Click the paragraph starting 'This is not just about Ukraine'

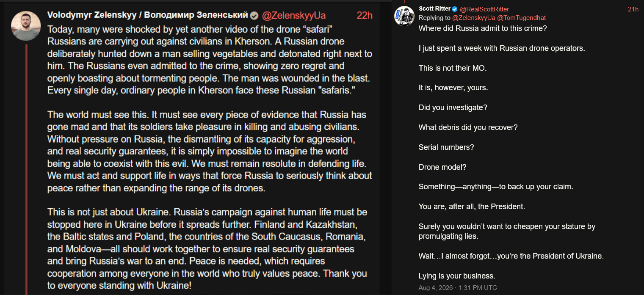207,248
